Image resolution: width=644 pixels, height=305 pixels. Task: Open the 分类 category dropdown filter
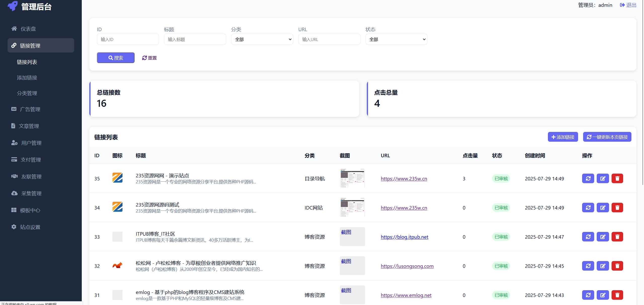(262, 39)
